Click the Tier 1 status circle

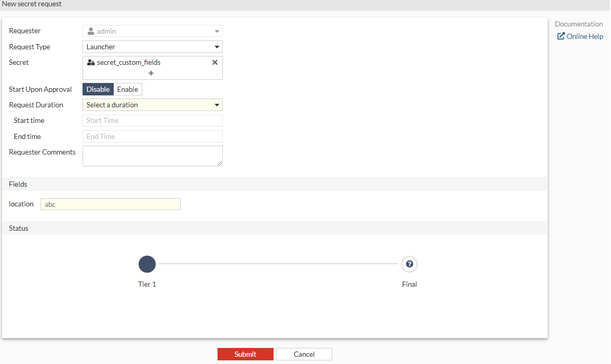click(x=147, y=264)
